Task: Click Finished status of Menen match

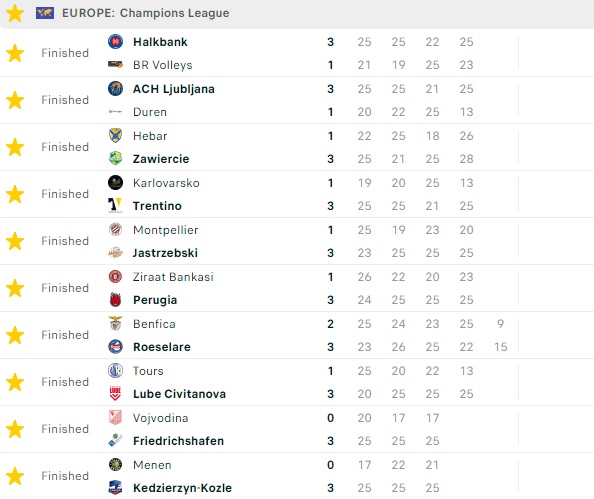Action: point(65,476)
